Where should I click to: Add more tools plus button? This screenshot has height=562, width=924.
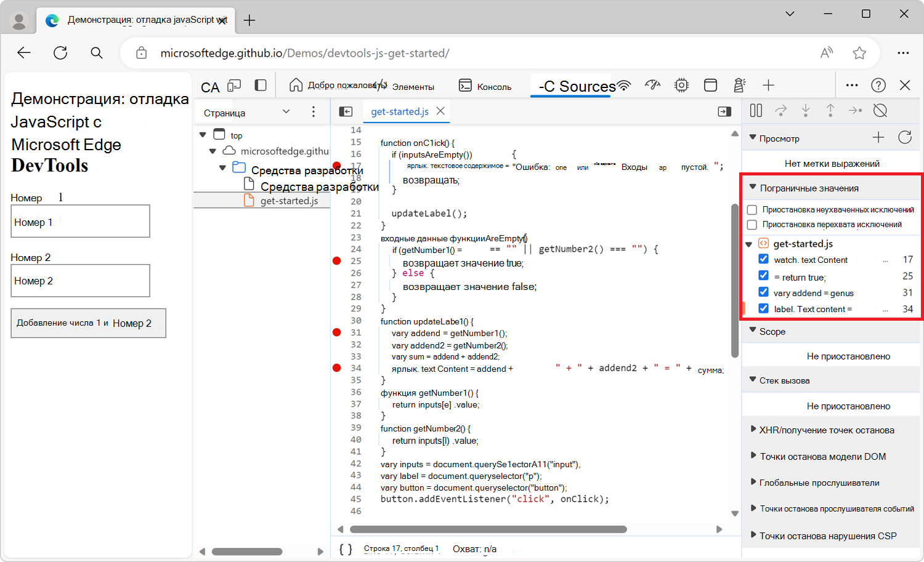pos(768,85)
